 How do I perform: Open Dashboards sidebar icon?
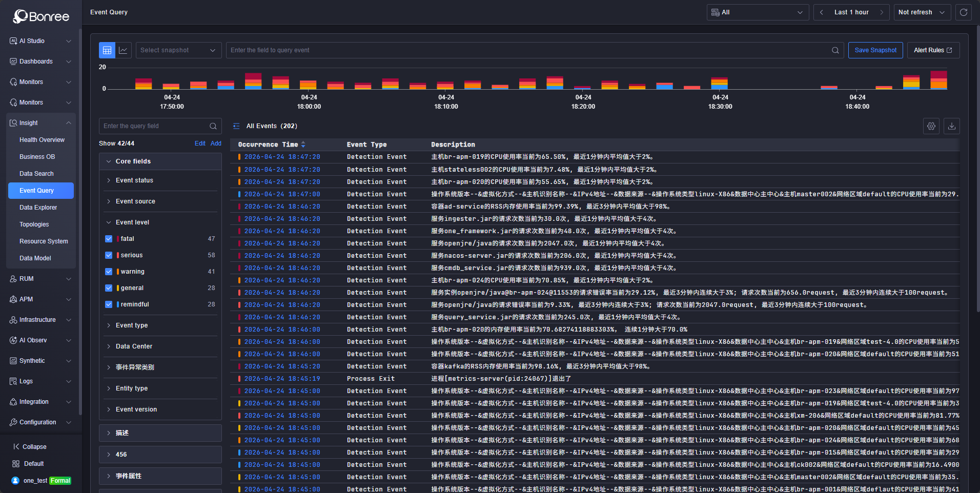click(13, 61)
